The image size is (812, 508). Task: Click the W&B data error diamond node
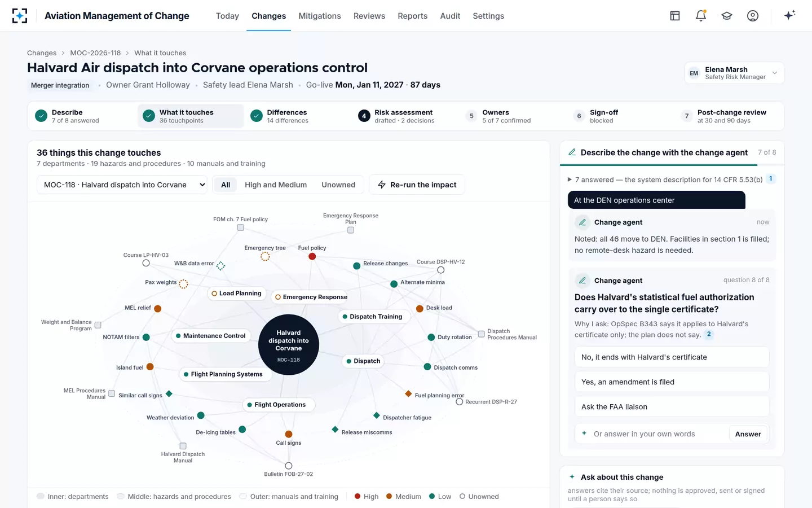(x=221, y=265)
